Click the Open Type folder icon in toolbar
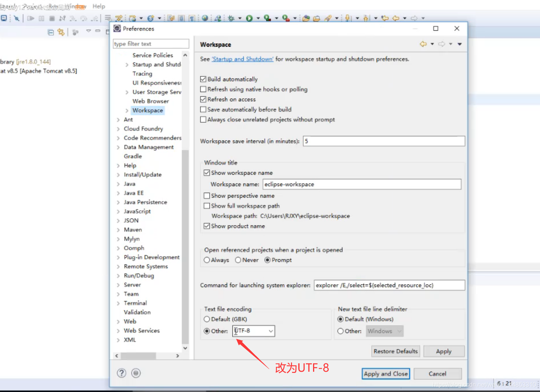Screen dimensions: 540x392 tap(306, 18)
